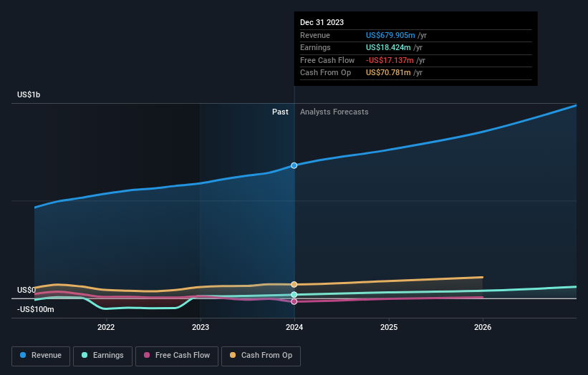Click the US$0 y-axis label
This screenshot has width=588, height=375.
(x=26, y=290)
